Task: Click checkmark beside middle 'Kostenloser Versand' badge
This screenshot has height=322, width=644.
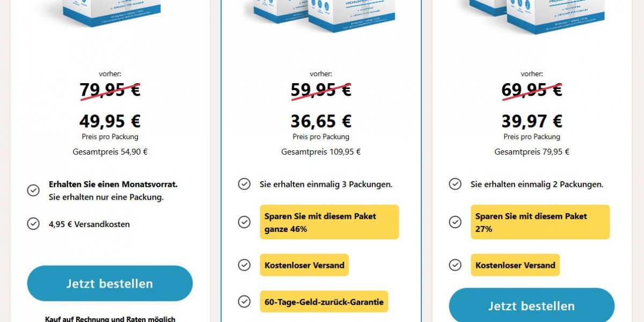Action: point(244,265)
